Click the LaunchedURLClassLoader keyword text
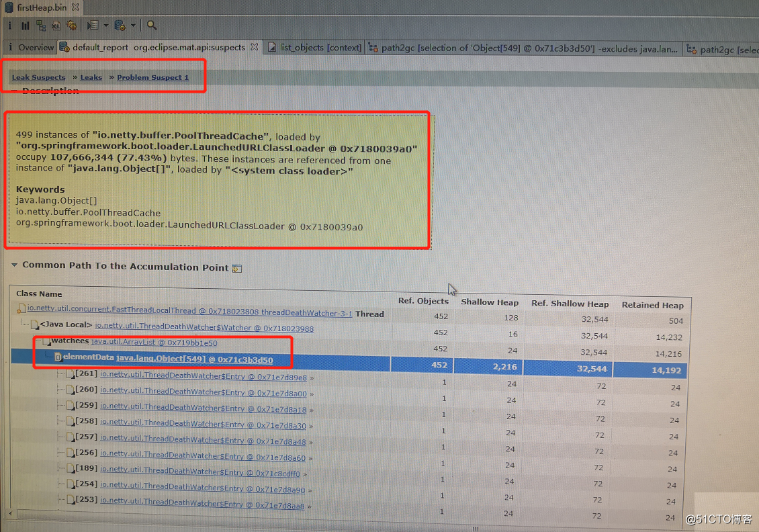The image size is (759, 532). (189, 225)
